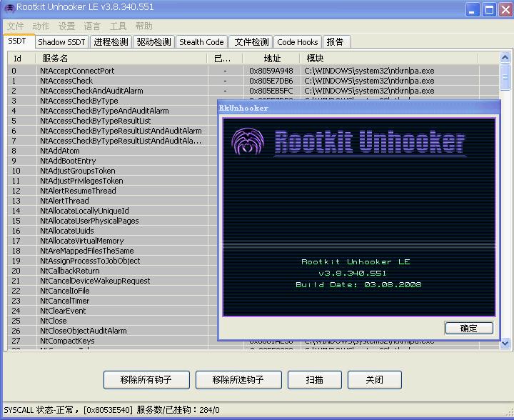Select the NtAddAtom row
514x420 pixels.
pyautogui.click(x=113, y=151)
